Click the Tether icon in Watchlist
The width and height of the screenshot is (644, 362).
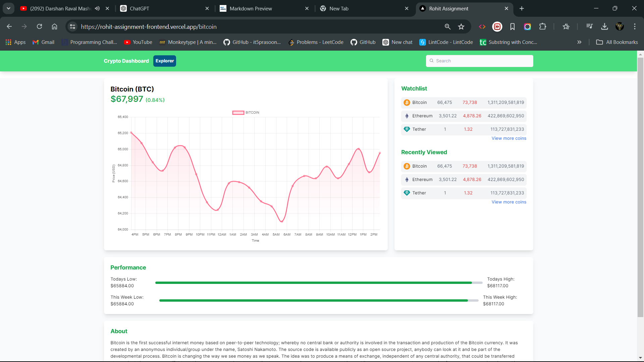coord(407,129)
